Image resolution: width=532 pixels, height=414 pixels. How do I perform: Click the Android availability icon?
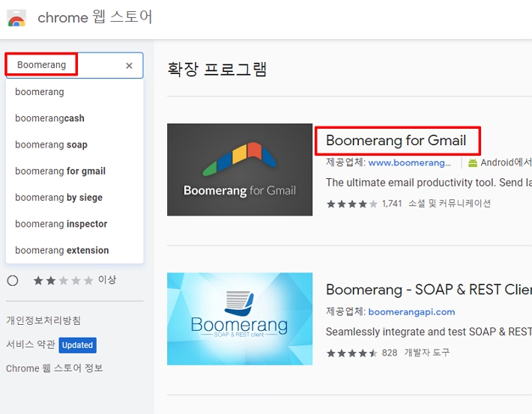point(473,162)
